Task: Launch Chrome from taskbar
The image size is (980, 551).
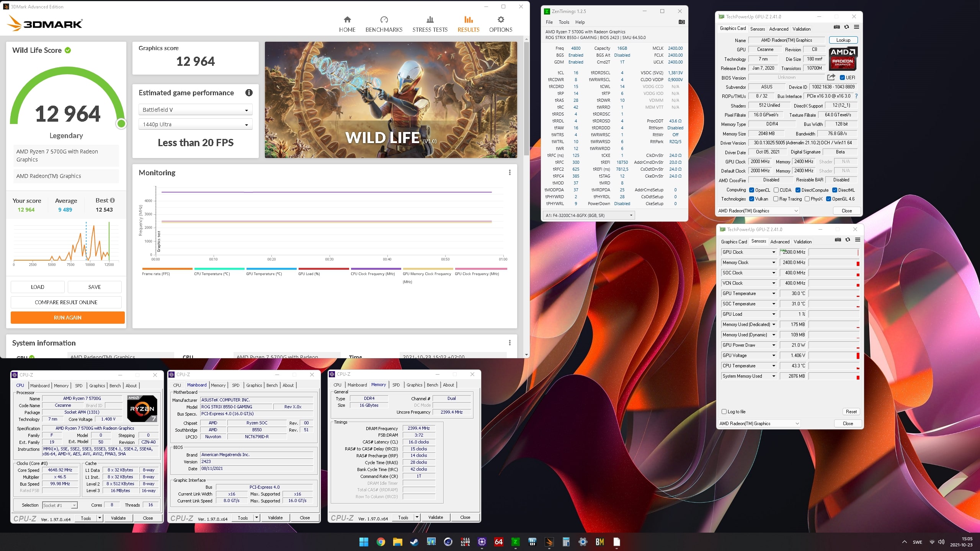Action: [381, 542]
